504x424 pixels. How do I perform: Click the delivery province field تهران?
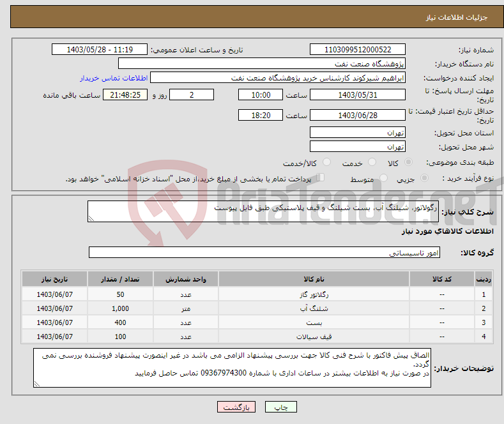(x=358, y=132)
